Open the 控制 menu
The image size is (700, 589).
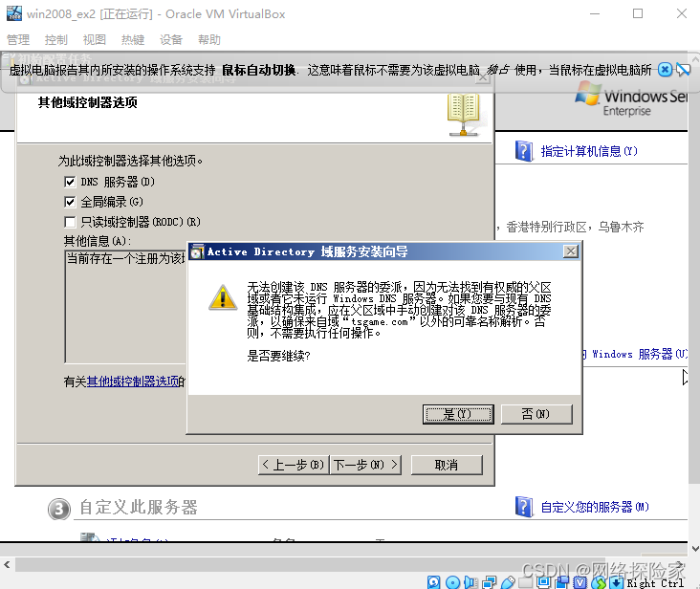[56, 40]
